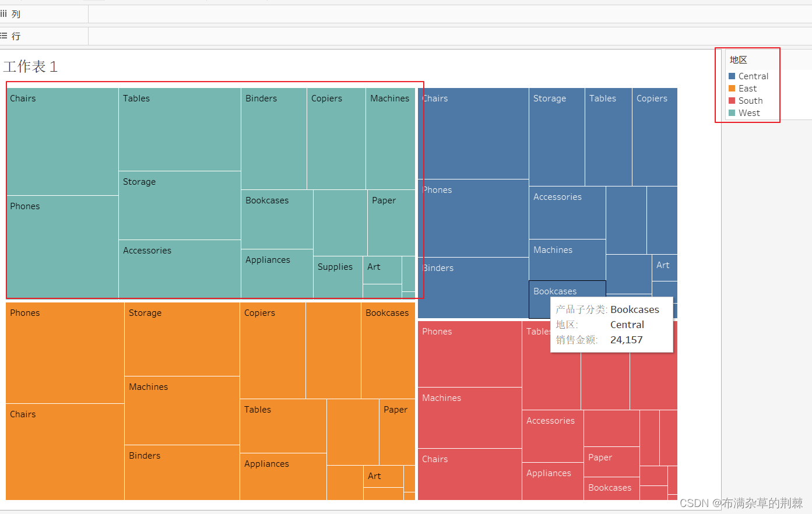Click the East legend label

click(747, 89)
